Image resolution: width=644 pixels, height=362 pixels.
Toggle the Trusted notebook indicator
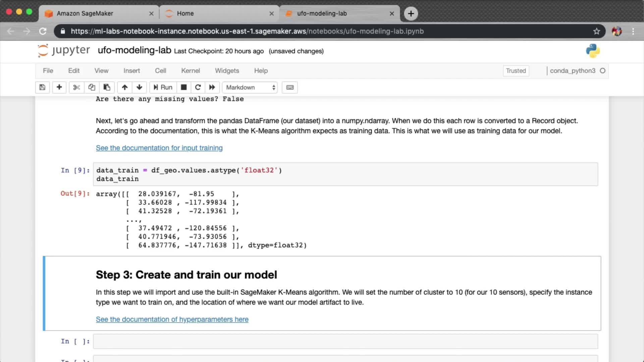coord(516,71)
